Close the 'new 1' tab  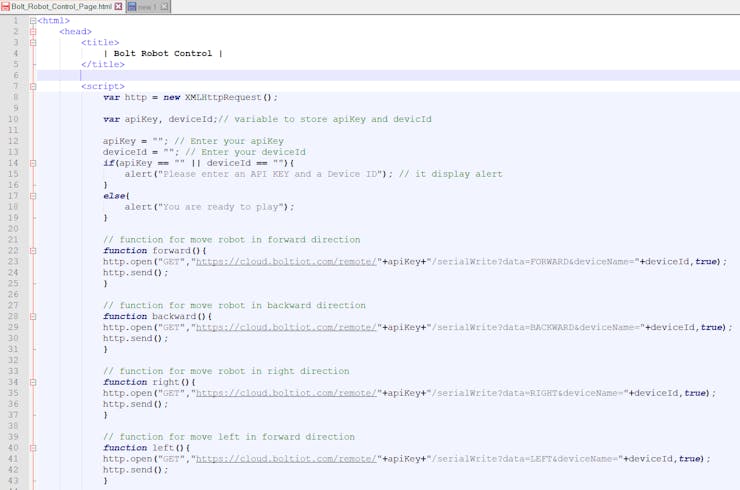[x=164, y=7]
